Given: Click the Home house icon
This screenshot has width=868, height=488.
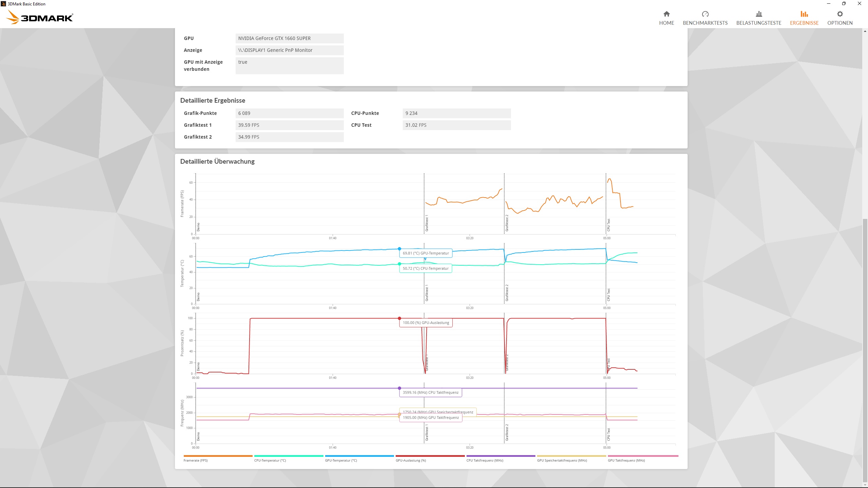Looking at the screenshot, I should (666, 14).
